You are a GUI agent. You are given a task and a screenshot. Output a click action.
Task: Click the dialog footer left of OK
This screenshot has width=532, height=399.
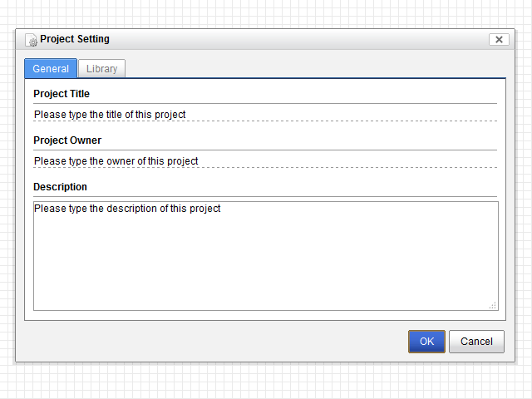[x=208, y=342]
